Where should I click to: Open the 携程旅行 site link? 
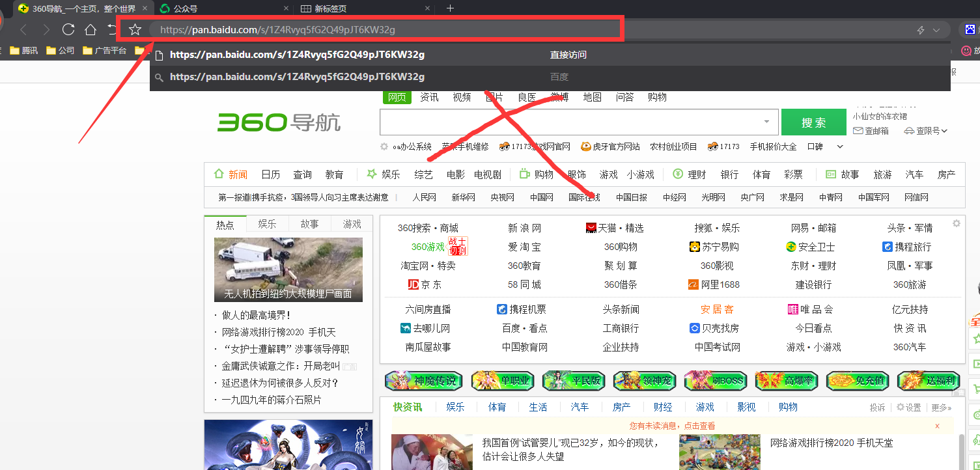click(x=906, y=247)
